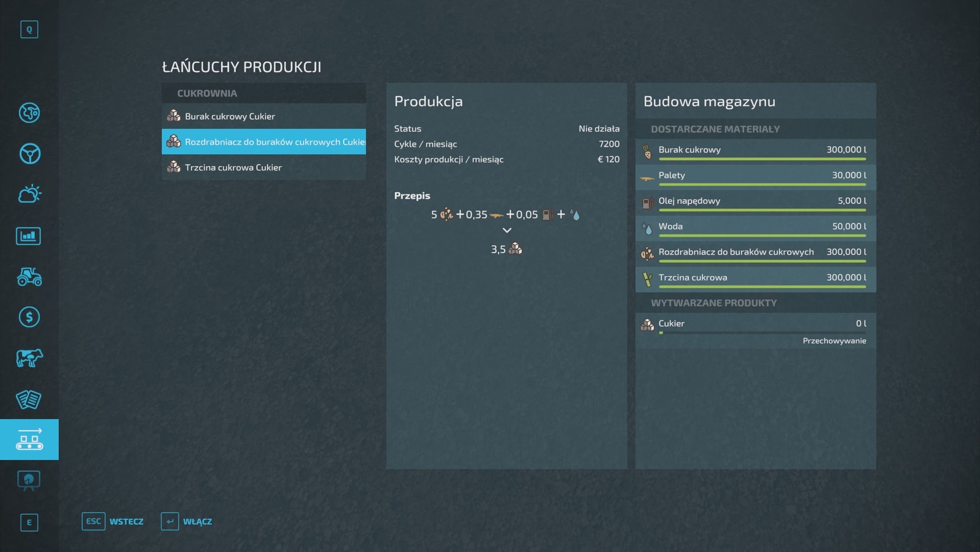This screenshot has height=552, width=980.
Task: Open the cow animals icon
Action: click(x=29, y=358)
